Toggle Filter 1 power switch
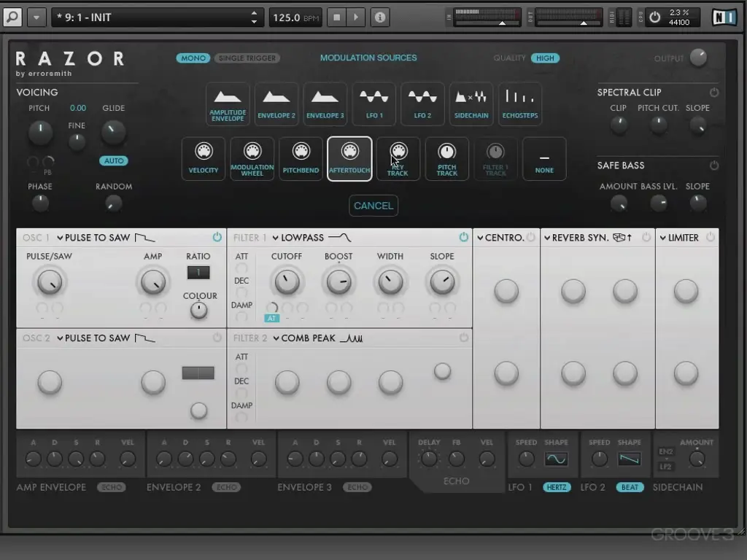The width and height of the screenshot is (747, 560). [463, 237]
